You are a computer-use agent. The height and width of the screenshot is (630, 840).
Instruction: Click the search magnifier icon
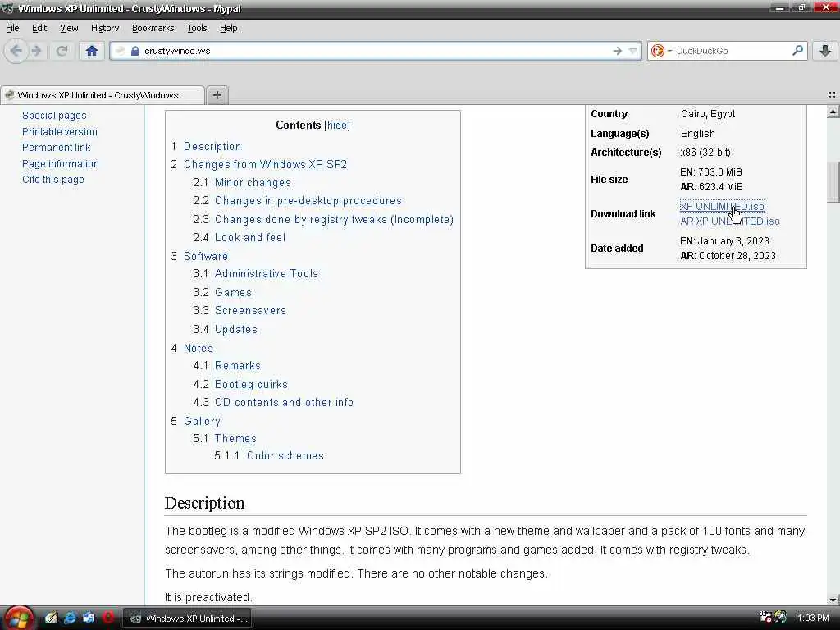click(797, 50)
